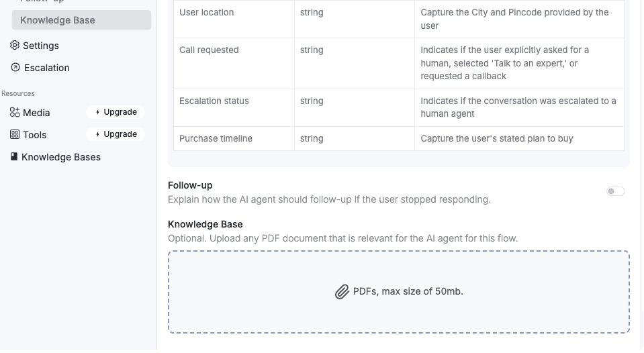This screenshot has width=644, height=353.
Task: Enable the Follow-up toggle switch
Action: click(x=615, y=191)
